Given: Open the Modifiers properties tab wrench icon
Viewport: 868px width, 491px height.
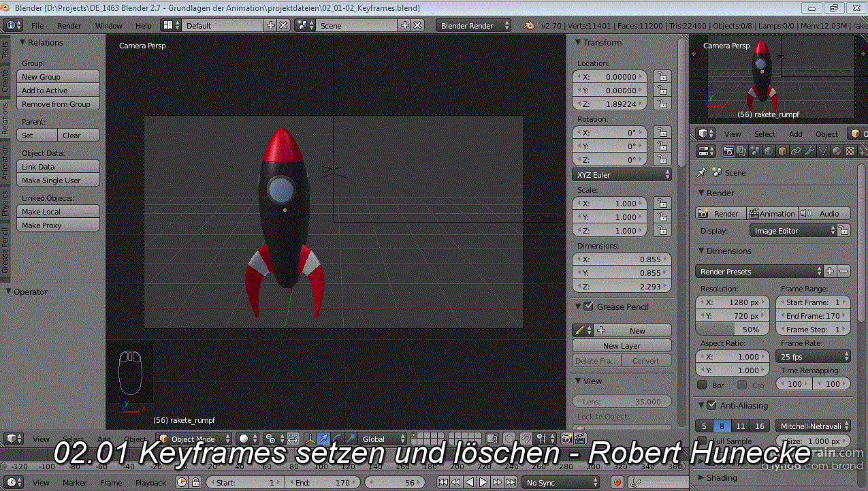Looking at the screenshot, I should [x=809, y=151].
